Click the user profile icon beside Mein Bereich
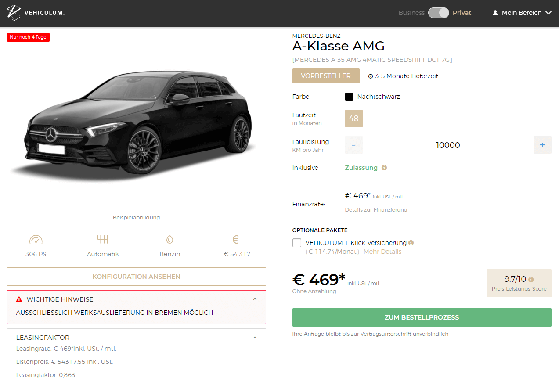The width and height of the screenshot is (559, 392). pyautogui.click(x=496, y=13)
